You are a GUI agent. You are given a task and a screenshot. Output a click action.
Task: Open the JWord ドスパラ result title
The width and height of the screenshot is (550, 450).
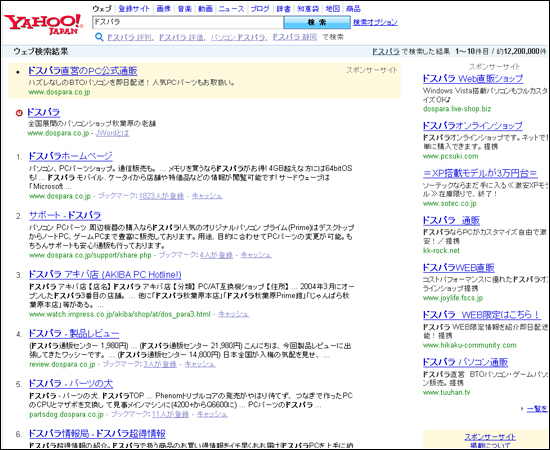coord(43,113)
